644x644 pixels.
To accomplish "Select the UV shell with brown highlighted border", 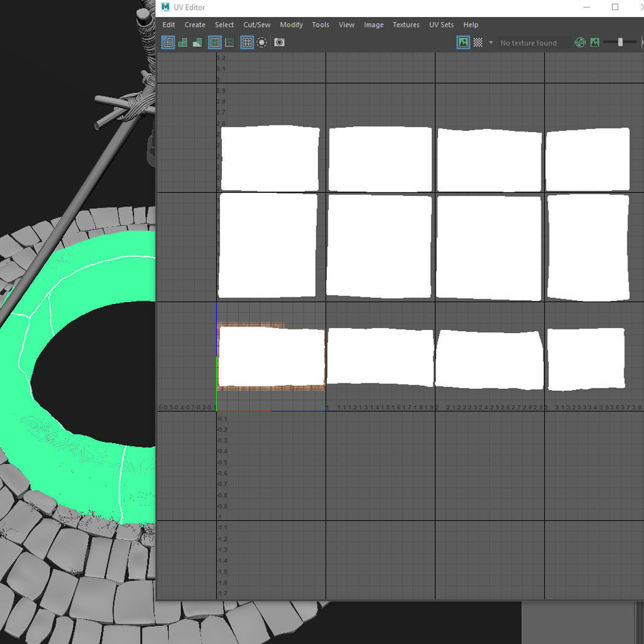I will (271, 356).
